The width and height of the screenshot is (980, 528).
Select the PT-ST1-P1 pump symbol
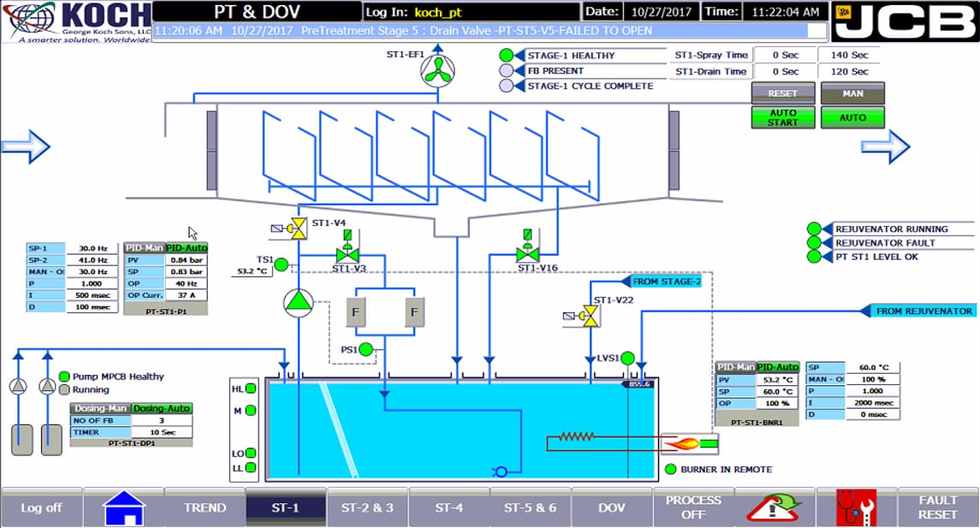pos(299,303)
